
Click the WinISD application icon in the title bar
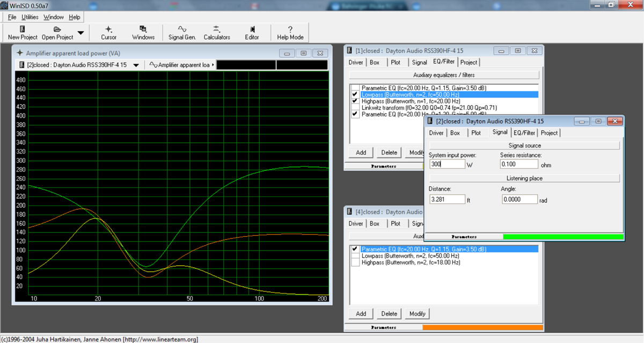pos(5,4)
